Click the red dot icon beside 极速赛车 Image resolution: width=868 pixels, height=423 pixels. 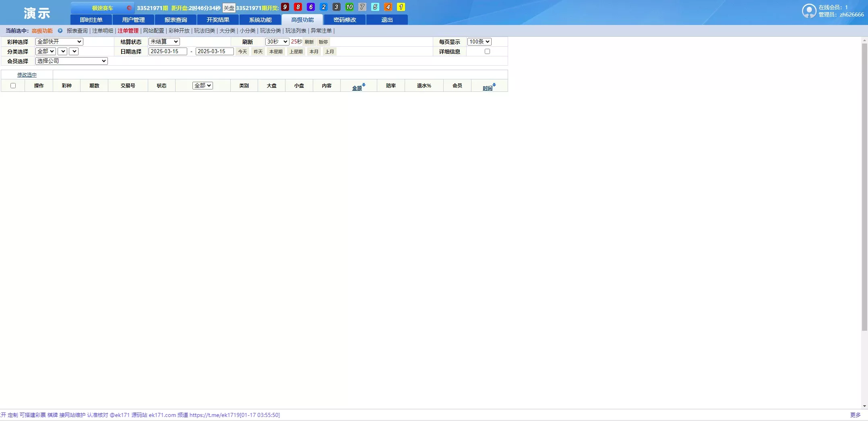pos(129,8)
